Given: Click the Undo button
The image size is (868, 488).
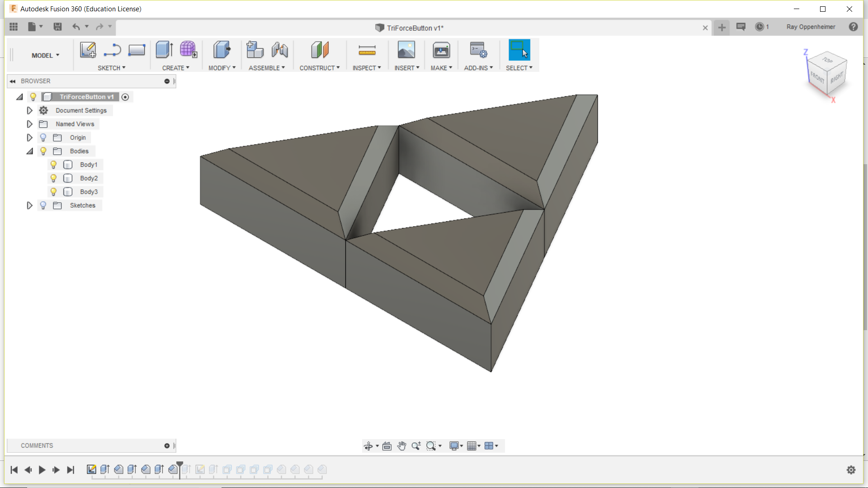Looking at the screenshot, I should click(x=76, y=27).
